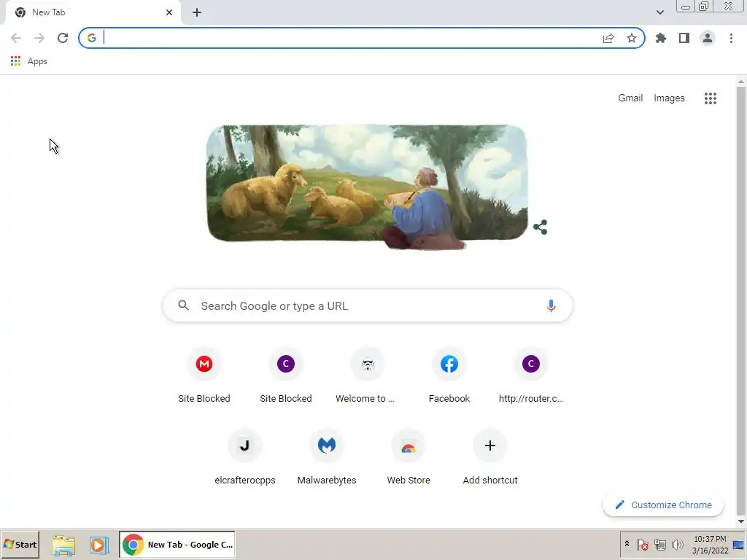
Task: Open a new tab with plus button
Action: tap(197, 12)
